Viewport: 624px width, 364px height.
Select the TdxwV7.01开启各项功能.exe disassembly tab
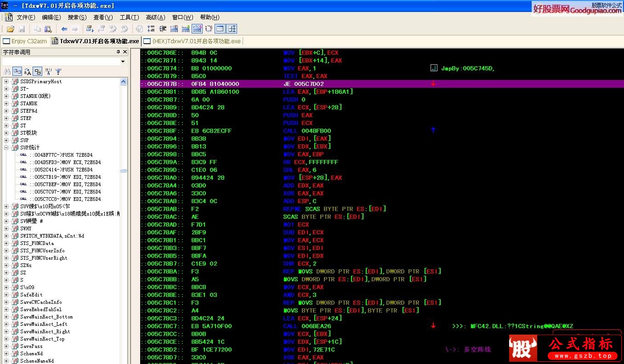(95, 41)
